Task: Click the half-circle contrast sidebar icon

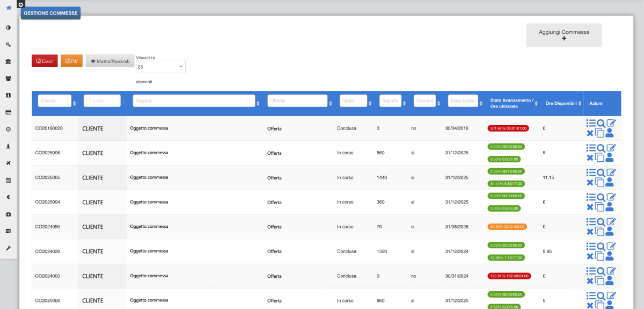Action: point(8,27)
